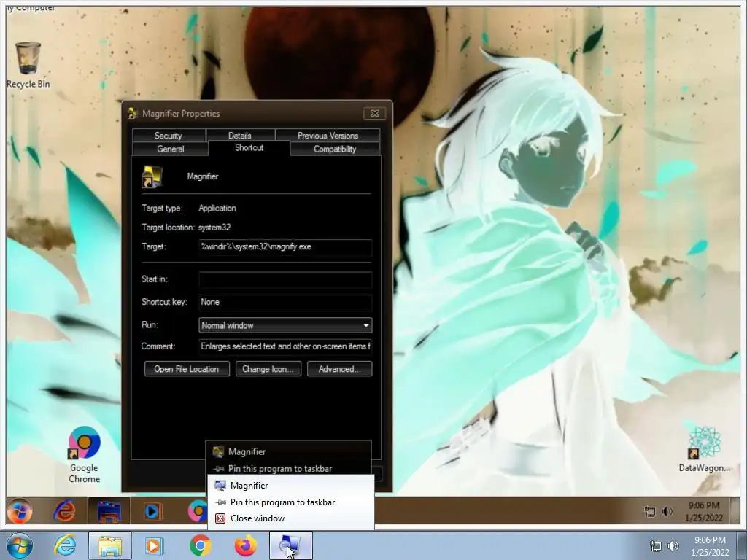Click the 9:06 PM clock in the bottom tray
Viewport: 747px width, 560px height.
click(x=710, y=545)
